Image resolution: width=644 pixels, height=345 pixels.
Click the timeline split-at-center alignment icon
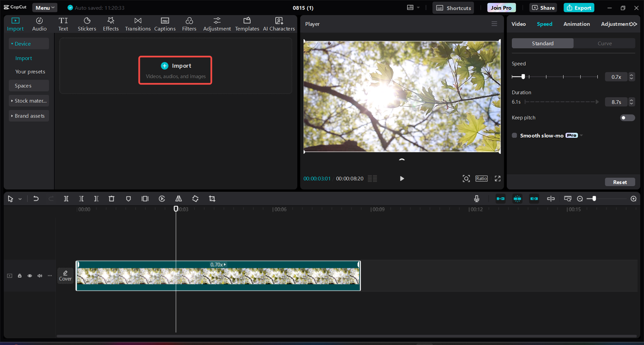pyautogui.click(x=551, y=199)
